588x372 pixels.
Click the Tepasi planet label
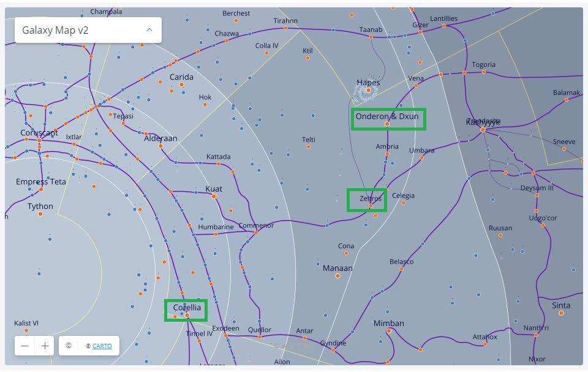click(123, 116)
